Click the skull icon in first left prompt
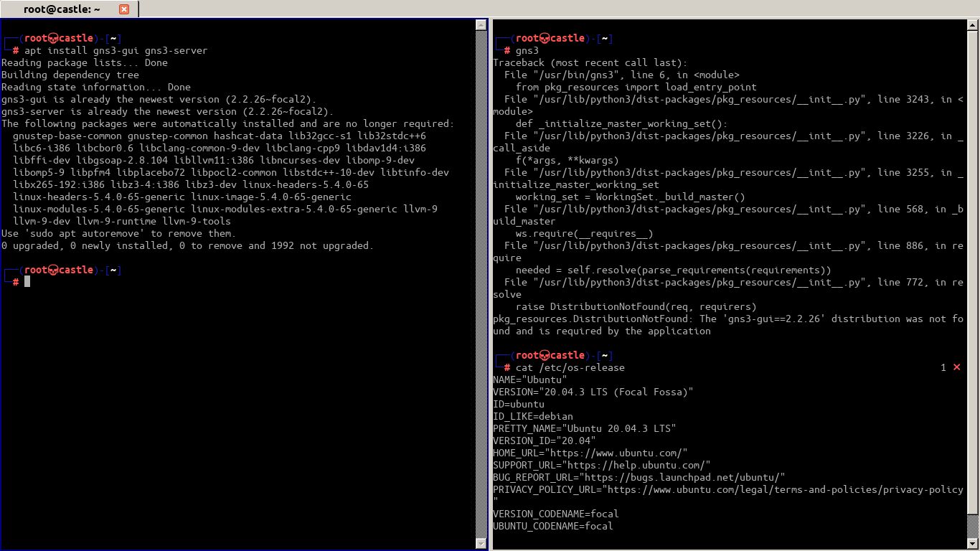Screen dimensions: 980x551 click(52, 38)
